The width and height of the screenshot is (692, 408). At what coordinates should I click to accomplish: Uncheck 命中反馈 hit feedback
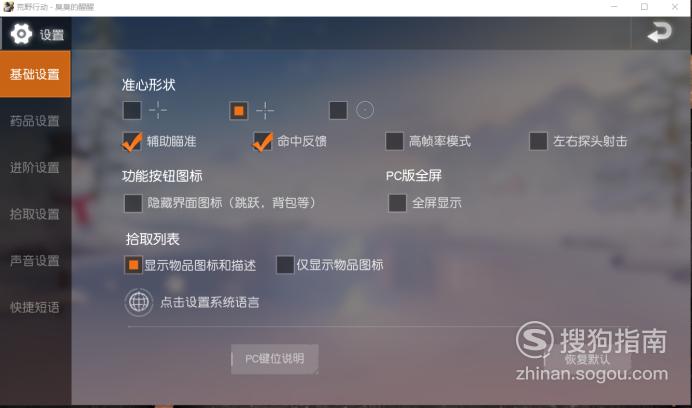pos(263,142)
